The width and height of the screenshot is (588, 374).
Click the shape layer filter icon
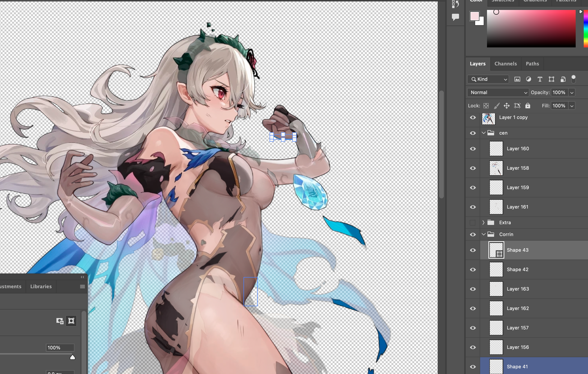551,79
